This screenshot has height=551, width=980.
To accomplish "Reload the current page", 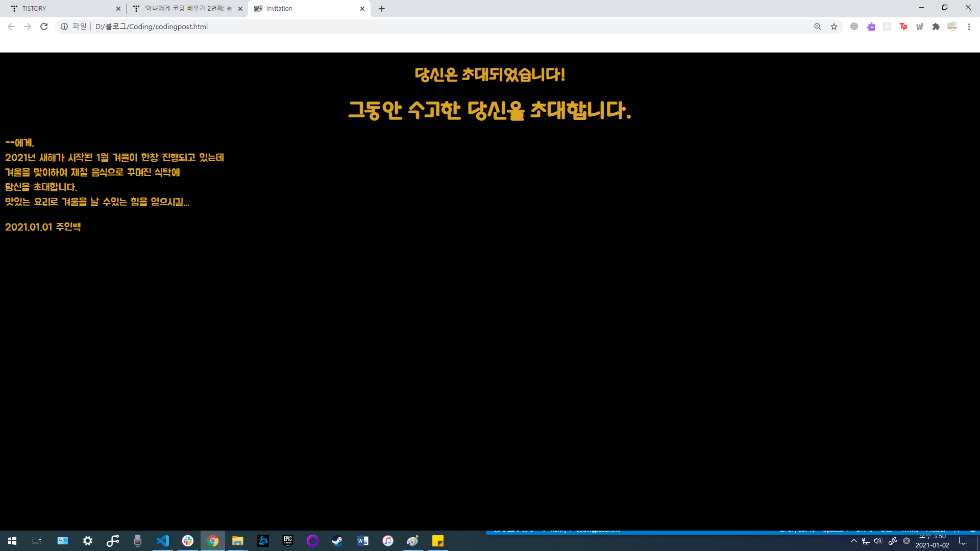I will [44, 27].
